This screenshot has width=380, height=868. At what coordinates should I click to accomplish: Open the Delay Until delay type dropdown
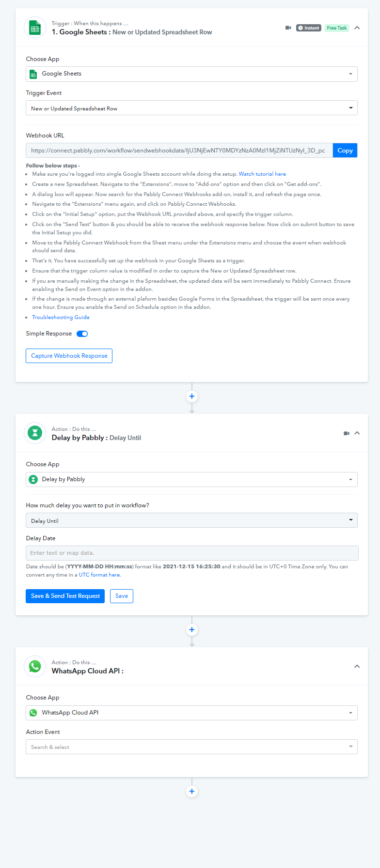pos(191,520)
